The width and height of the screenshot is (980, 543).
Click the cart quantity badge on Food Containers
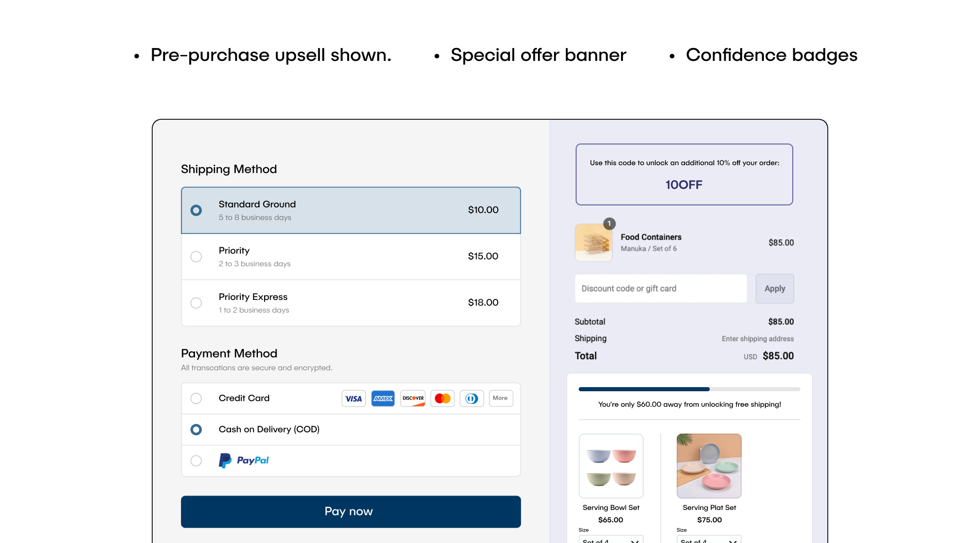pos(609,223)
